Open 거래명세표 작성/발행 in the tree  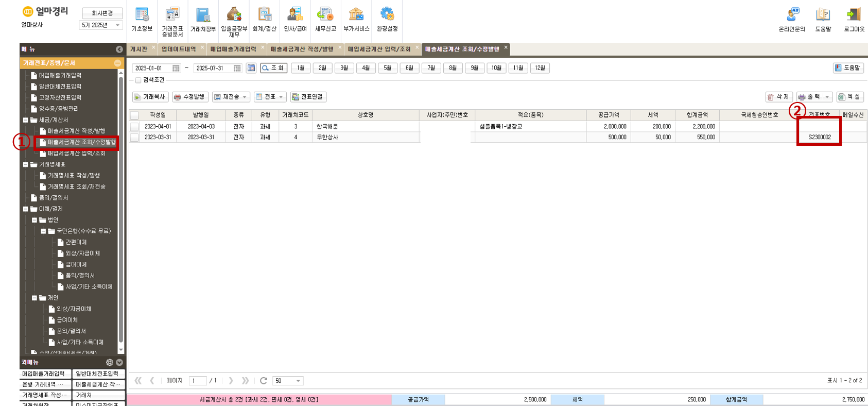[74, 176]
